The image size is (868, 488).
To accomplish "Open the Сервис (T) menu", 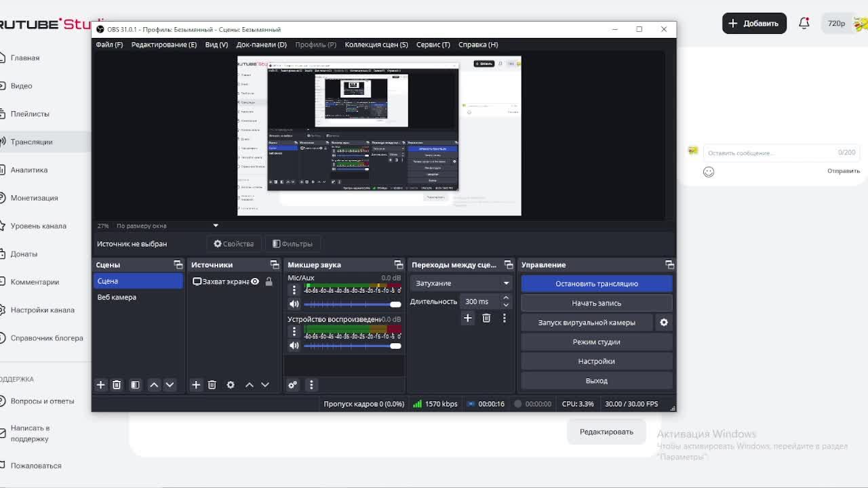I will (433, 45).
